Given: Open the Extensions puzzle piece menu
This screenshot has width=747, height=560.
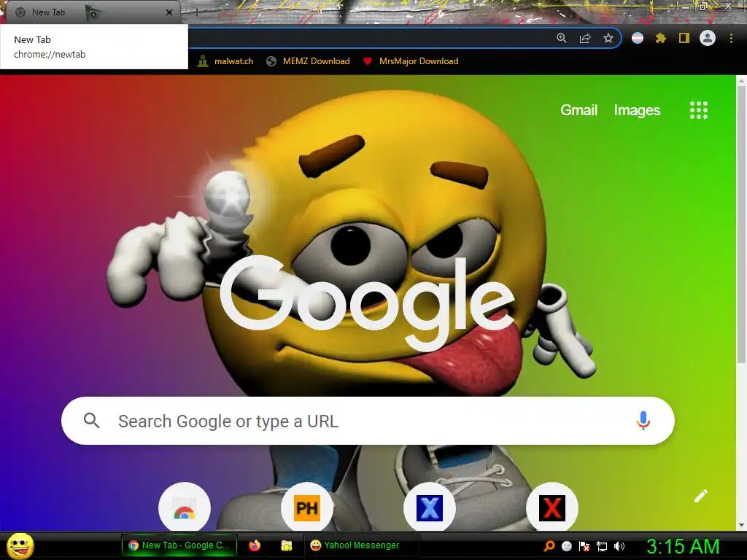Looking at the screenshot, I should coord(661,38).
